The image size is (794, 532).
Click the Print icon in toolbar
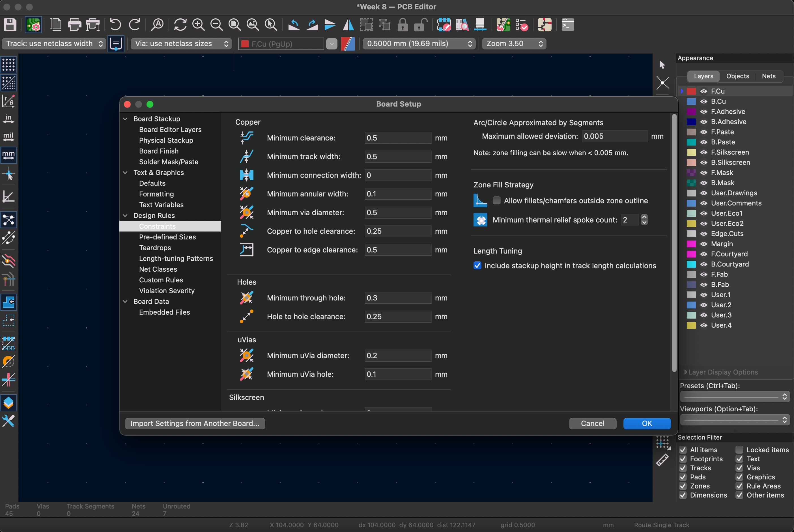coord(74,25)
